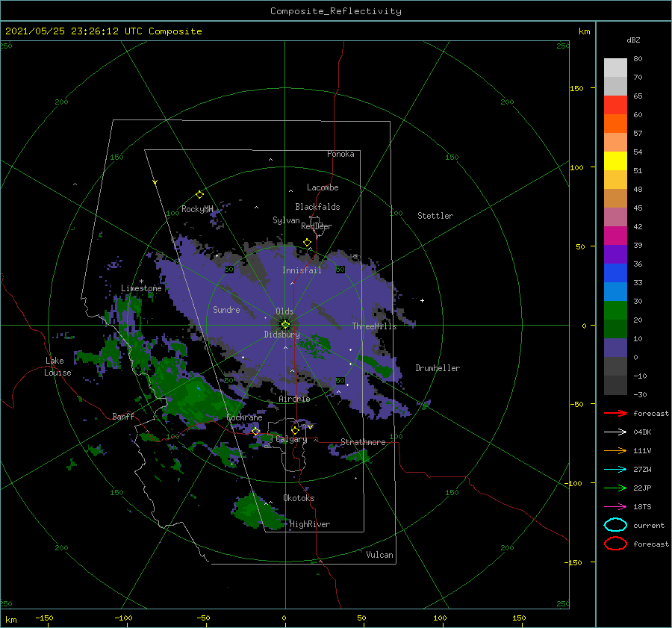This screenshot has height=628, width=672.
Task: Click the Composite_Reflectivity title
Action: click(336, 11)
